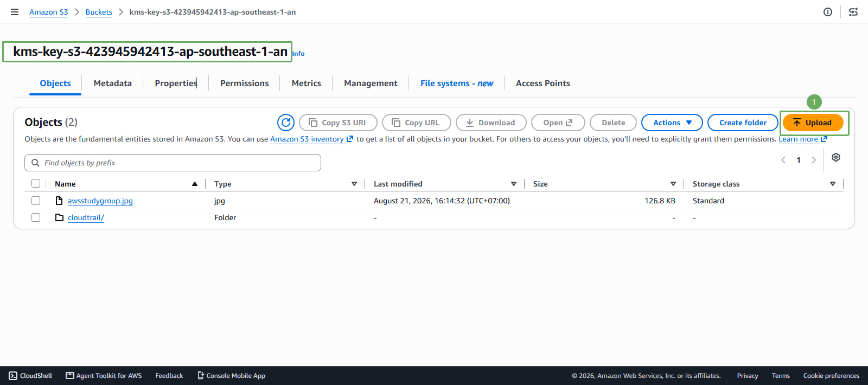Screen dimensions: 868x385
Task: Open table preferences gear icon
Action: (836, 157)
